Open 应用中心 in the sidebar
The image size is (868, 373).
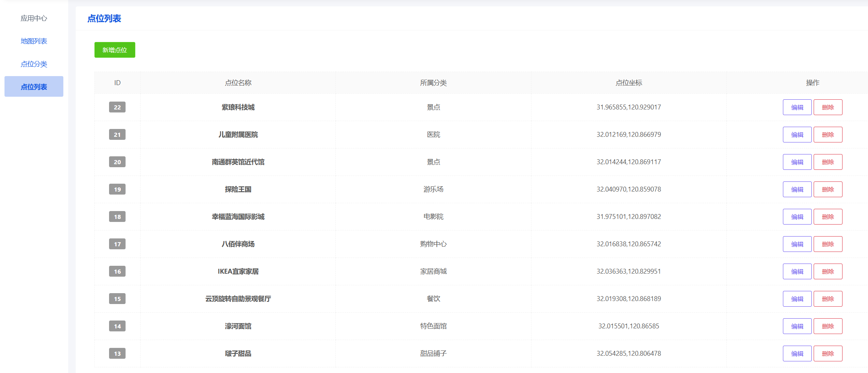[x=34, y=18]
